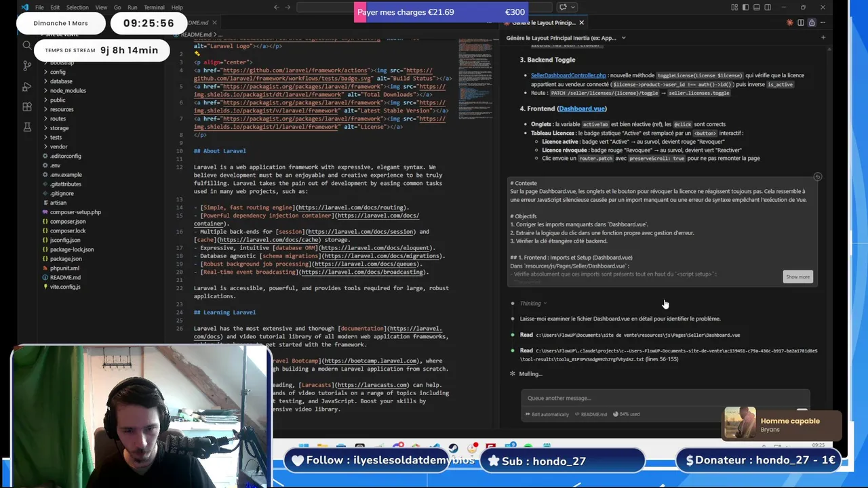Viewport: 868px width, 488px height.
Task: Go back with the navigation arrow
Action: tap(276, 7)
